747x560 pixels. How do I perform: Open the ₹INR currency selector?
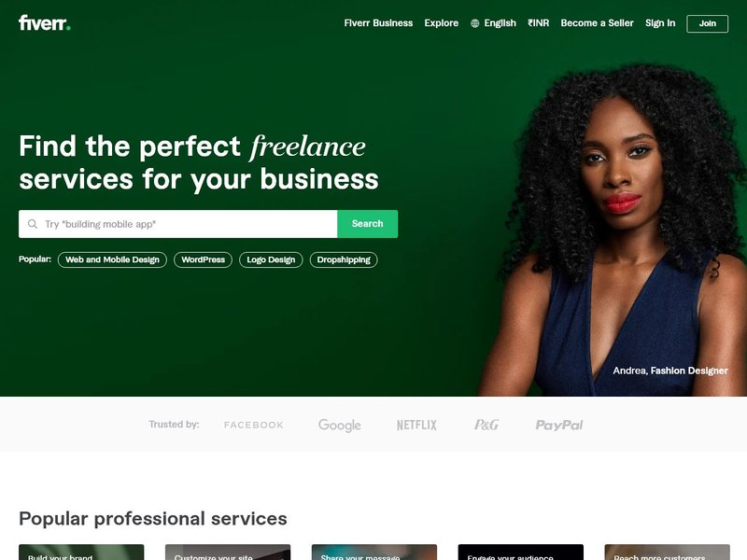click(539, 23)
